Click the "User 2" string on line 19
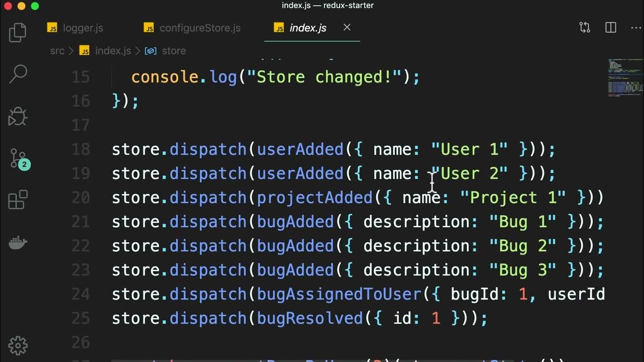The image size is (644, 362). coord(469,173)
